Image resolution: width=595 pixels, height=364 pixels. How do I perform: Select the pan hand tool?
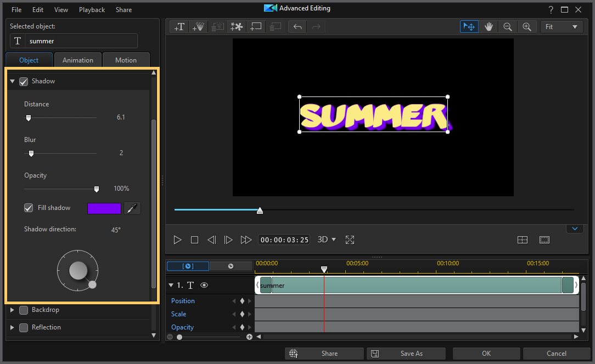coord(489,26)
